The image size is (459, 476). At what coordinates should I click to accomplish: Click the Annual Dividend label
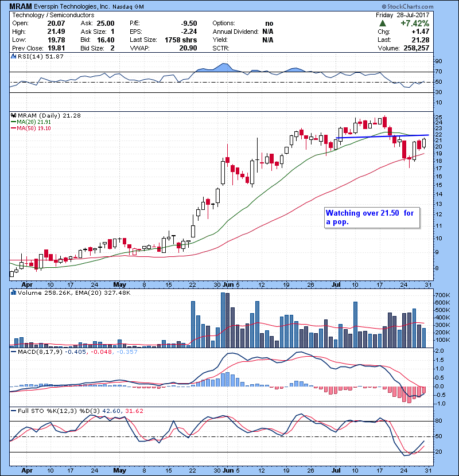pos(235,32)
